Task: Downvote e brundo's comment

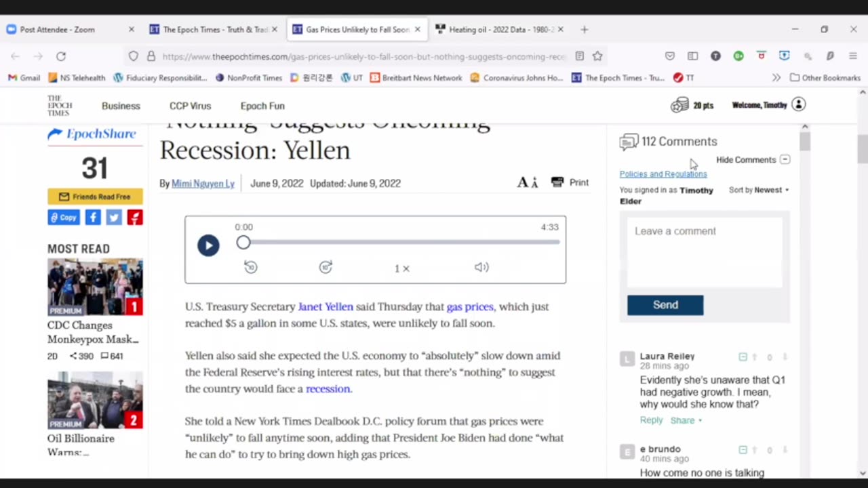Action: click(x=785, y=450)
